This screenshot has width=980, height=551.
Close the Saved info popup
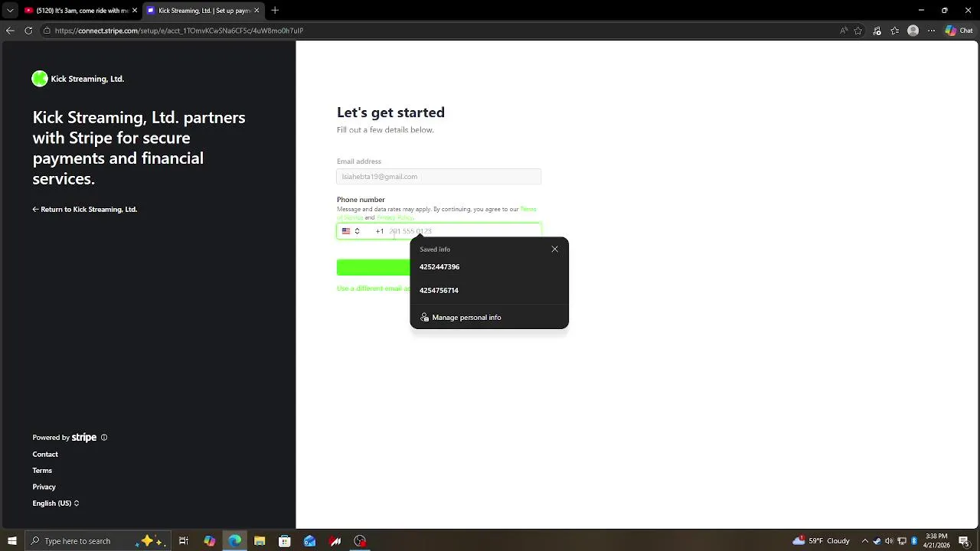[555, 249]
